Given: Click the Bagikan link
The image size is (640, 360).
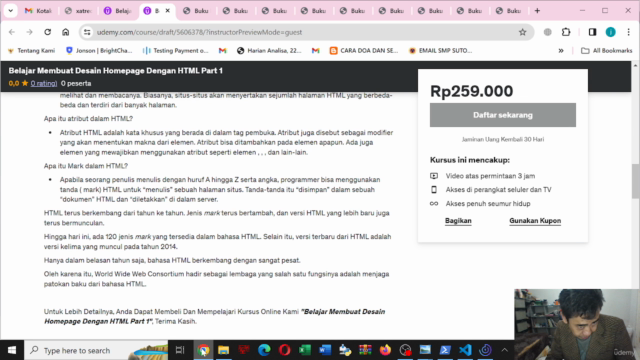Looking at the screenshot, I should (458, 221).
